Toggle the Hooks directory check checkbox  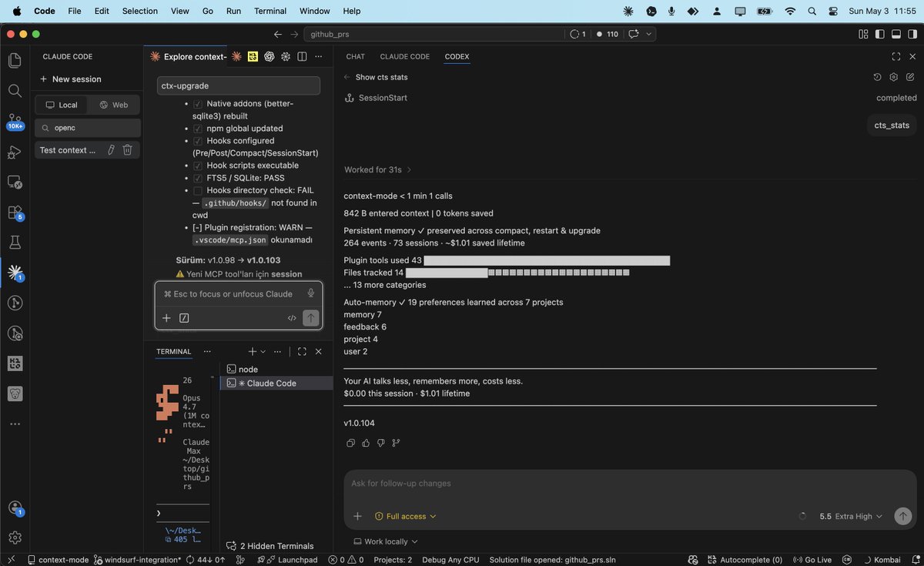click(198, 190)
